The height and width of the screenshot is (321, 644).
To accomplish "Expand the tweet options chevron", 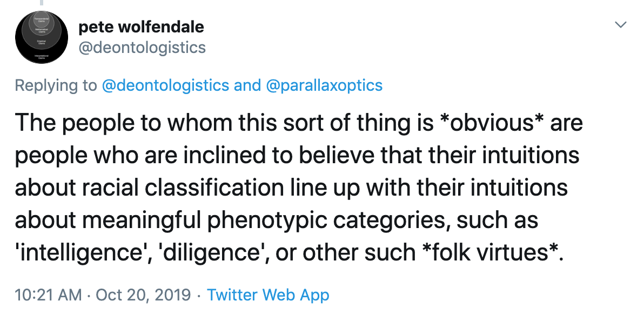I will (x=621, y=25).
